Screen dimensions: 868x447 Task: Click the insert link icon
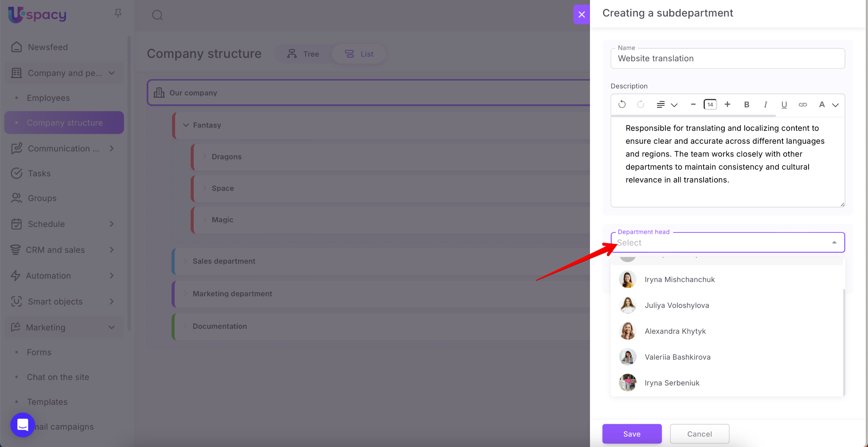(802, 105)
